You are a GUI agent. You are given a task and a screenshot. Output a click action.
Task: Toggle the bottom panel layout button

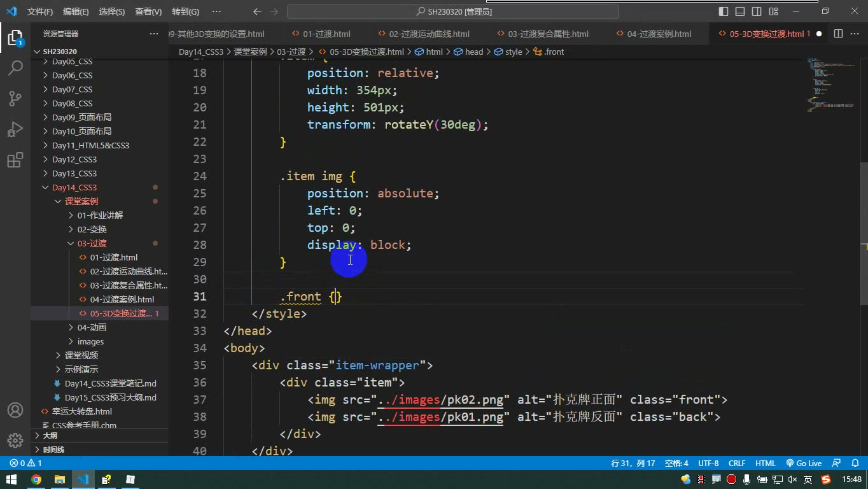pos(740,11)
